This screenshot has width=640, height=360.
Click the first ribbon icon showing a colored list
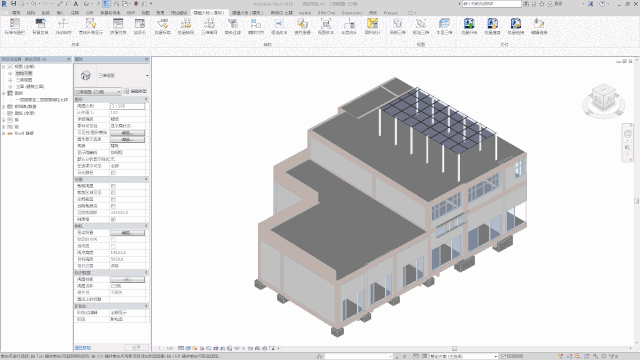click(x=15, y=24)
